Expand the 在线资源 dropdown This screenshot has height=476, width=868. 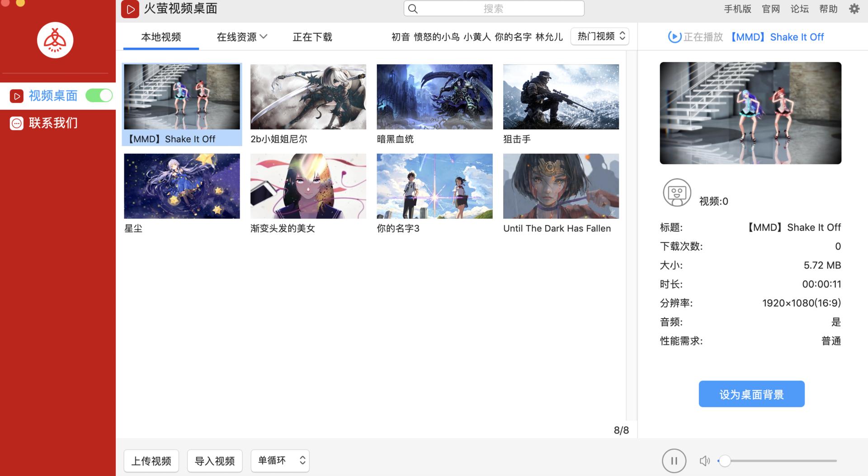coord(241,37)
